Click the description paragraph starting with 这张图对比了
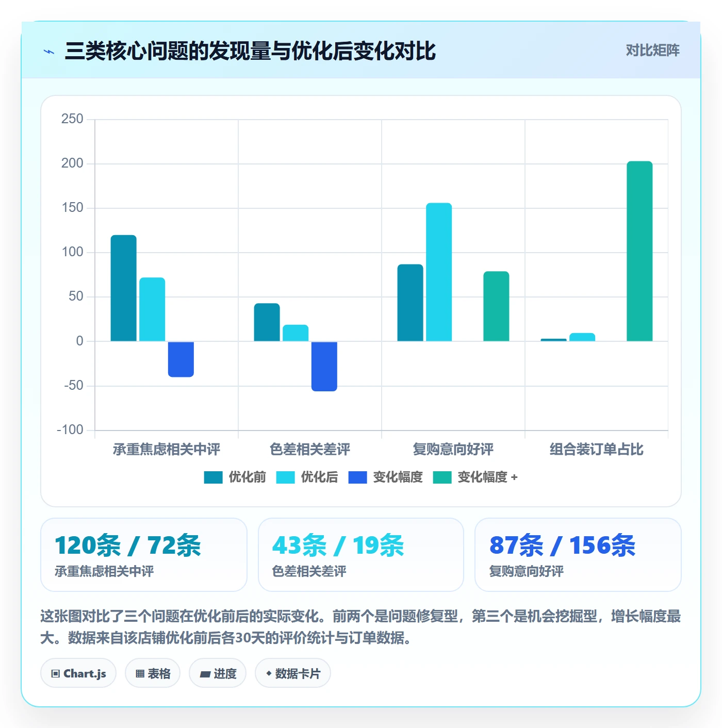 360,627
